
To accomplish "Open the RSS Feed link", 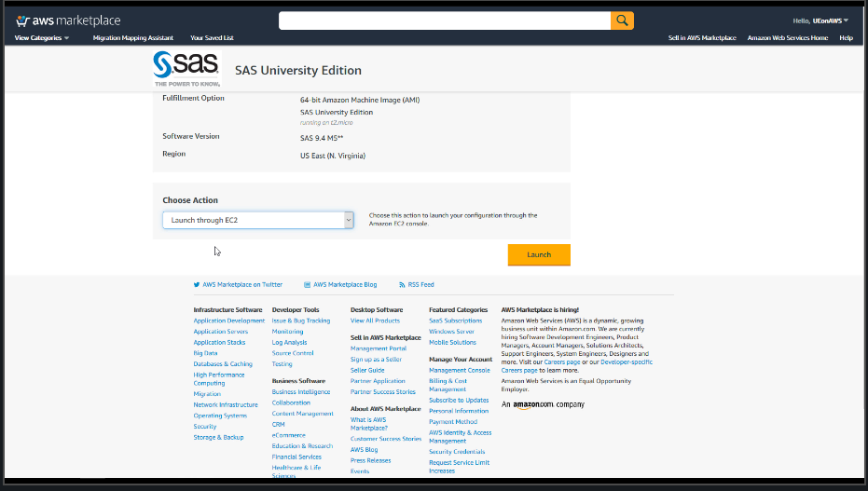I will tap(420, 285).
